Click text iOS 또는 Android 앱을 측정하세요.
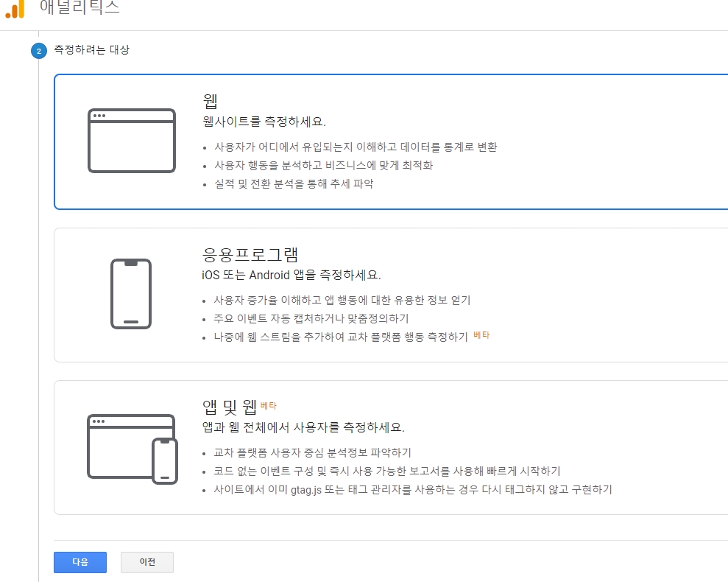This screenshot has width=728, height=582. point(291,275)
